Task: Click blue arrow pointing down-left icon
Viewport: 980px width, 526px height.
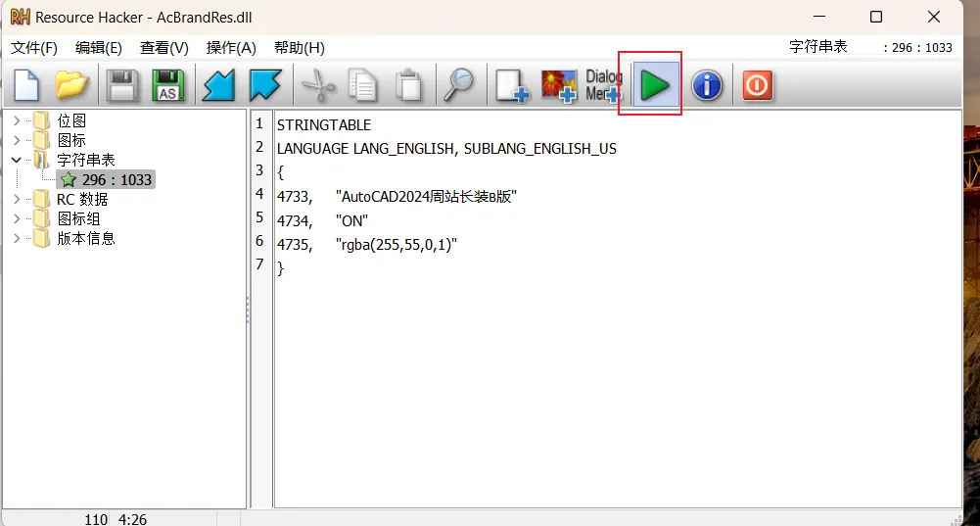Action: click(218, 85)
